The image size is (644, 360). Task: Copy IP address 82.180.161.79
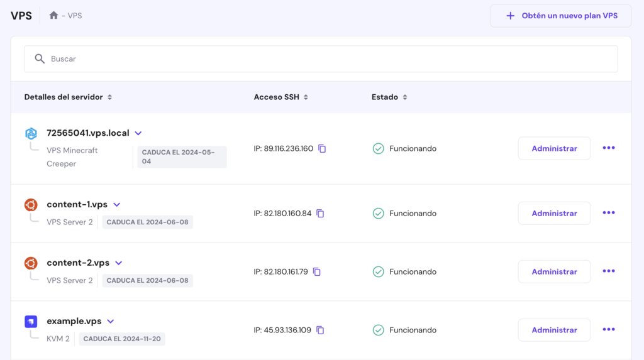point(317,272)
